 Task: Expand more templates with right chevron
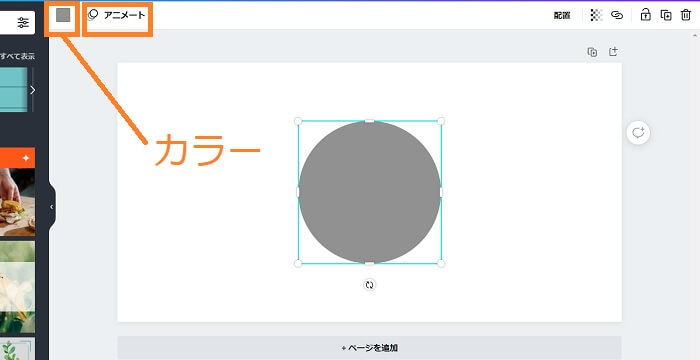tap(32, 90)
